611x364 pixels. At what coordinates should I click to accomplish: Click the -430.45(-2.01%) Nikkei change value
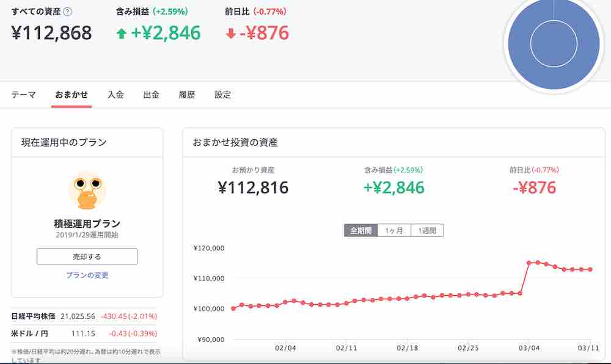coord(129,316)
